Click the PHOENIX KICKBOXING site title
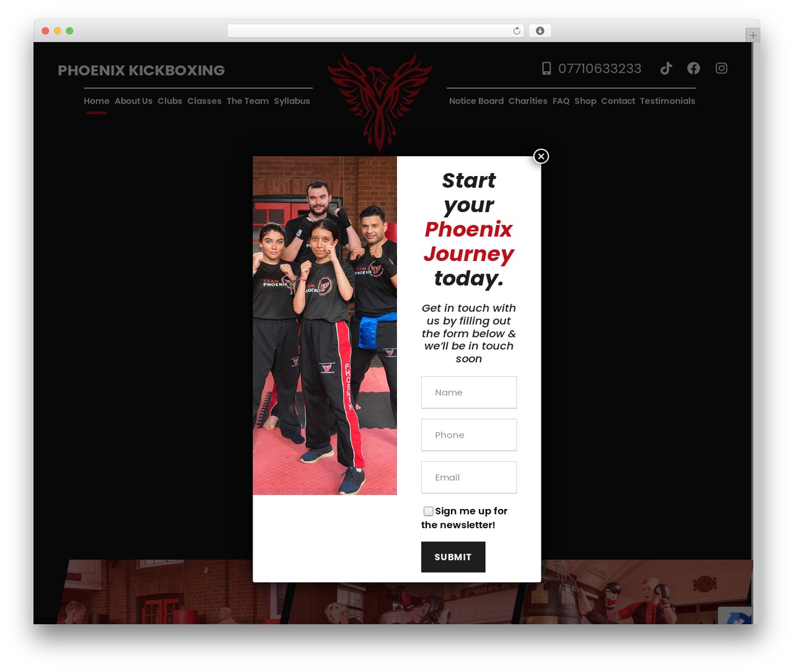 point(141,71)
